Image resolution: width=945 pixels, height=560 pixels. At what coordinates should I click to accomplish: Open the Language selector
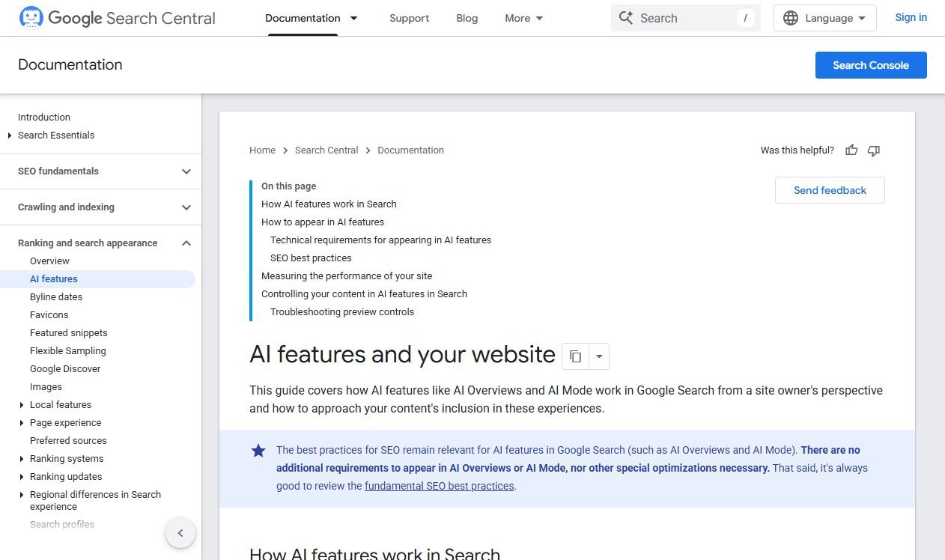coord(824,18)
